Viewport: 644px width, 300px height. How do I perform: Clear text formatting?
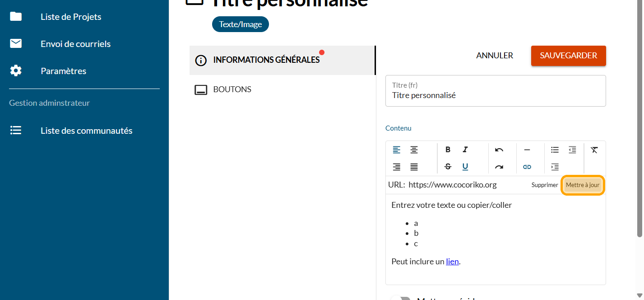click(x=594, y=150)
